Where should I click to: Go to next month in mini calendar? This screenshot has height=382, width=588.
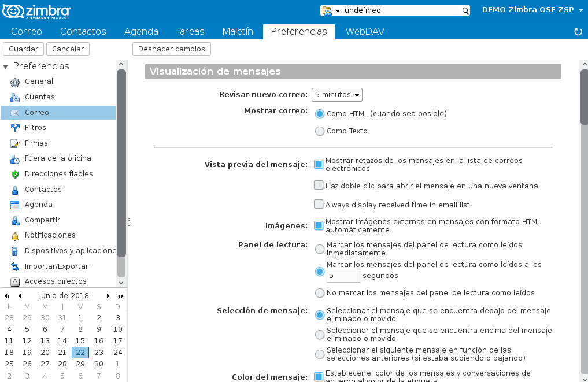click(x=108, y=296)
